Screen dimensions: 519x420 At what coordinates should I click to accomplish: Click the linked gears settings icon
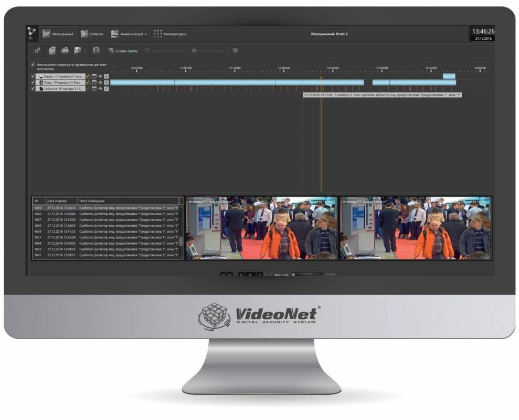[x=37, y=51]
